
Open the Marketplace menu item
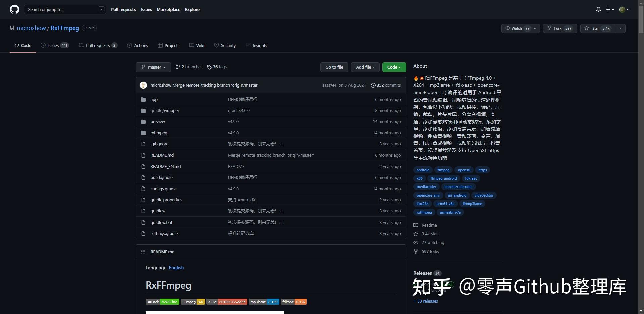168,9
